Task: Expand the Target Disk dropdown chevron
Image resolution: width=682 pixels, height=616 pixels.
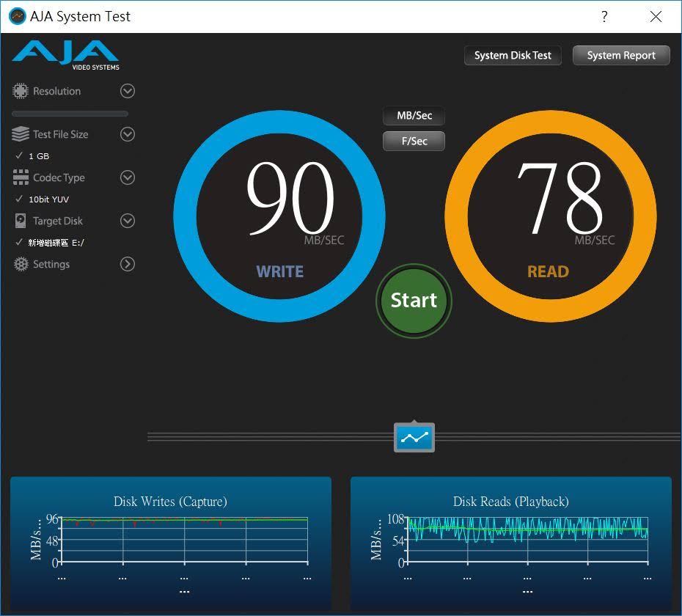Action: (x=128, y=221)
